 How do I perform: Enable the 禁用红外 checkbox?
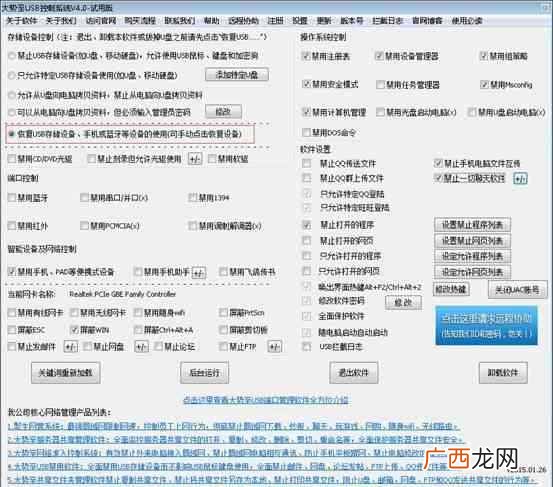(x=12, y=226)
